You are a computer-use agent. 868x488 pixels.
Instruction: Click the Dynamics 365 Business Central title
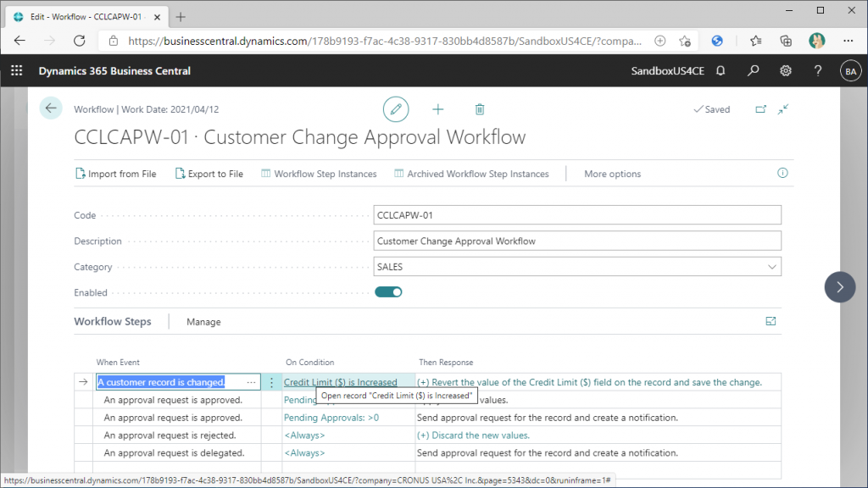[114, 71]
